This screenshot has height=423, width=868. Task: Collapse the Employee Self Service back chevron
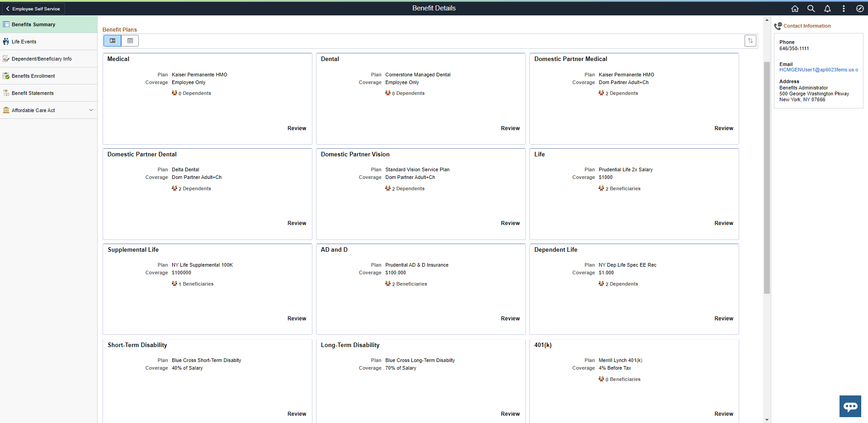tap(7, 8)
